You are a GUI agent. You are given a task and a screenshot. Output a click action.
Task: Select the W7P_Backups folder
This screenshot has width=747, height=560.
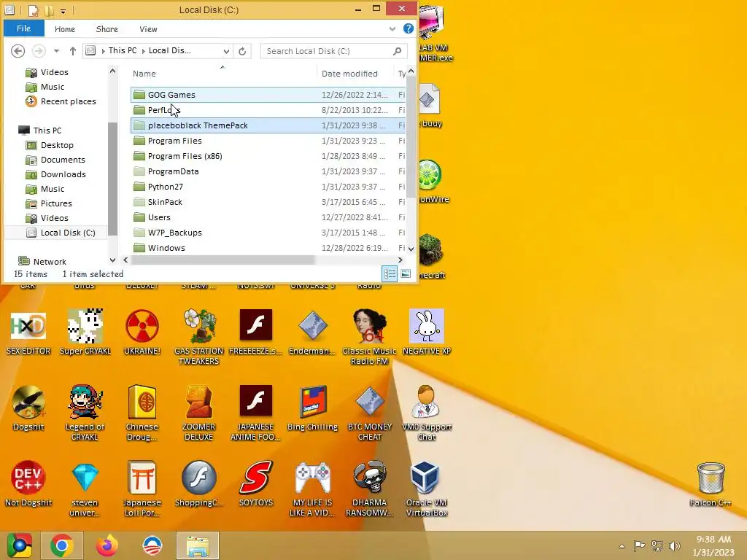(268, 233)
